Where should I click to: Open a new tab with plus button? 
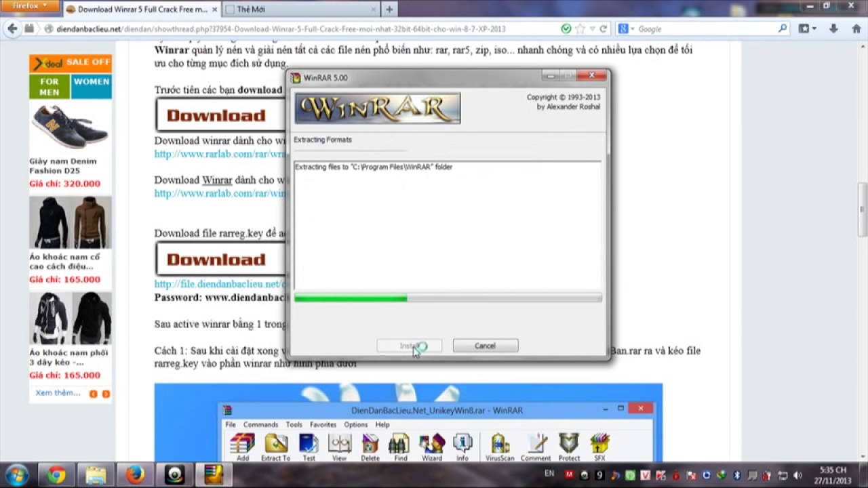[389, 9]
